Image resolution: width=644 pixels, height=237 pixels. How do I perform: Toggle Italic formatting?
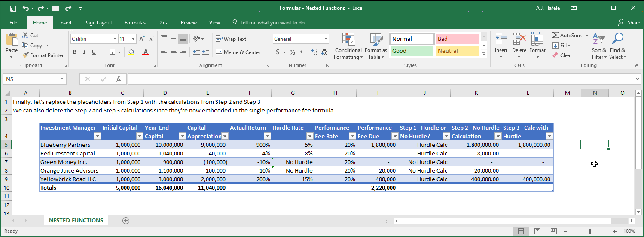[x=84, y=52]
